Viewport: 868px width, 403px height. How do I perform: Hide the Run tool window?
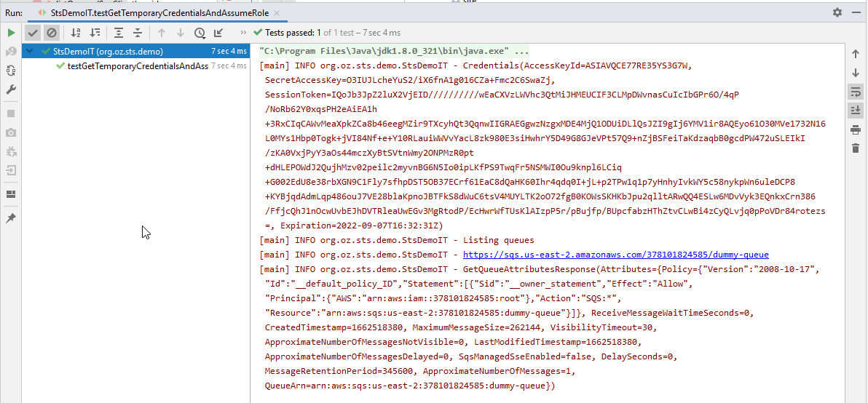856,12
